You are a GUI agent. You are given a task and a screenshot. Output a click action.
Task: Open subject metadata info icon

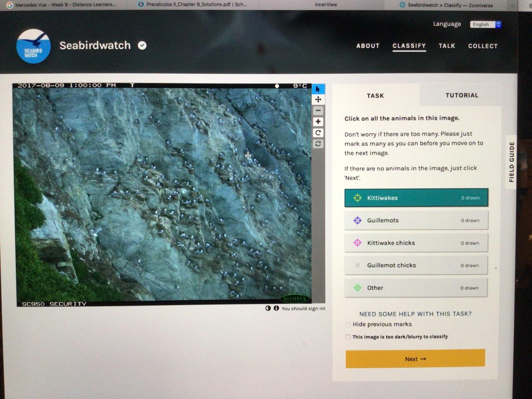pyautogui.click(x=276, y=308)
